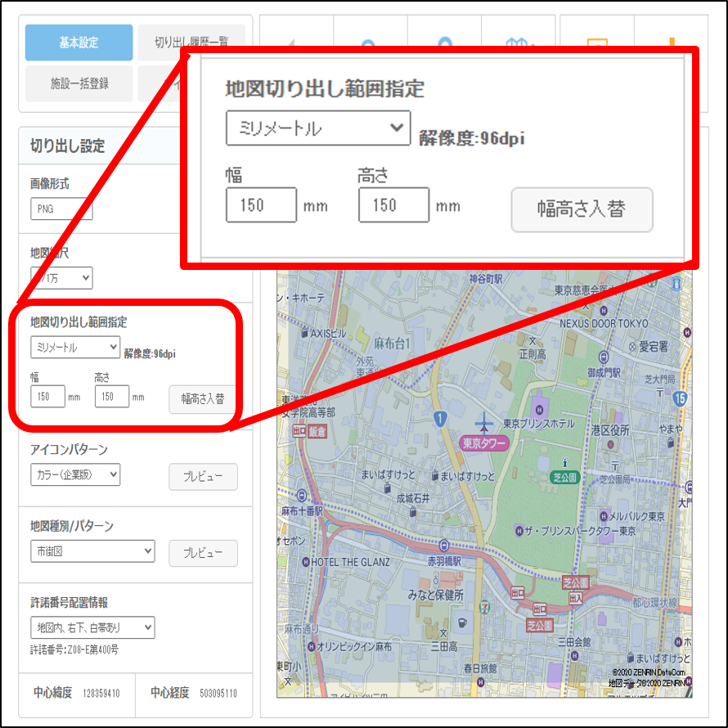The height and width of the screenshot is (728, 728).
Task: Select the 麻布十番駅 station icon
Action: [303, 495]
